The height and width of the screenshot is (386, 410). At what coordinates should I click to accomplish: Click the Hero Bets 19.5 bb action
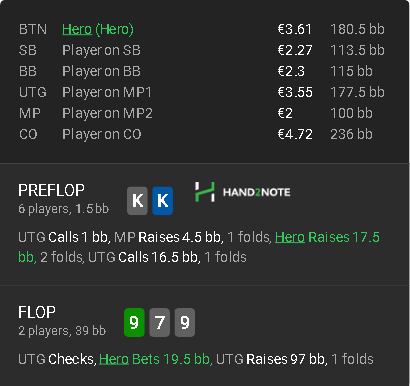coord(156,359)
